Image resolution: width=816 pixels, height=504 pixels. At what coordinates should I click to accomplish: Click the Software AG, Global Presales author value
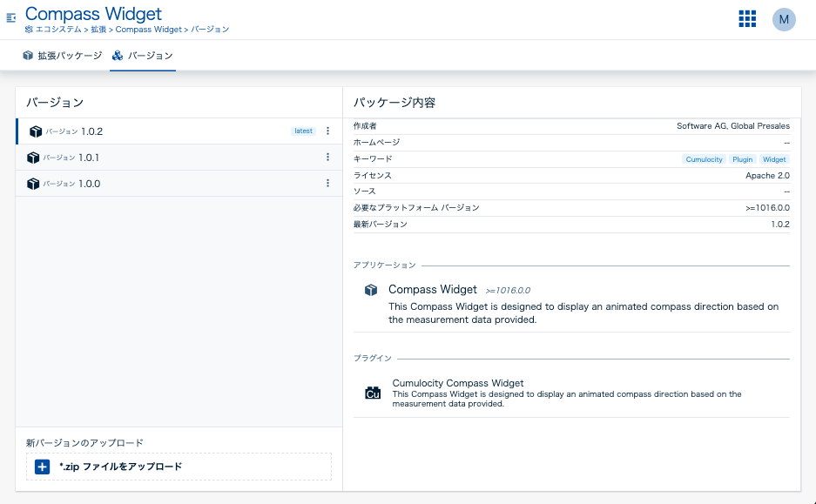pyautogui.click(x=732, y=126)
